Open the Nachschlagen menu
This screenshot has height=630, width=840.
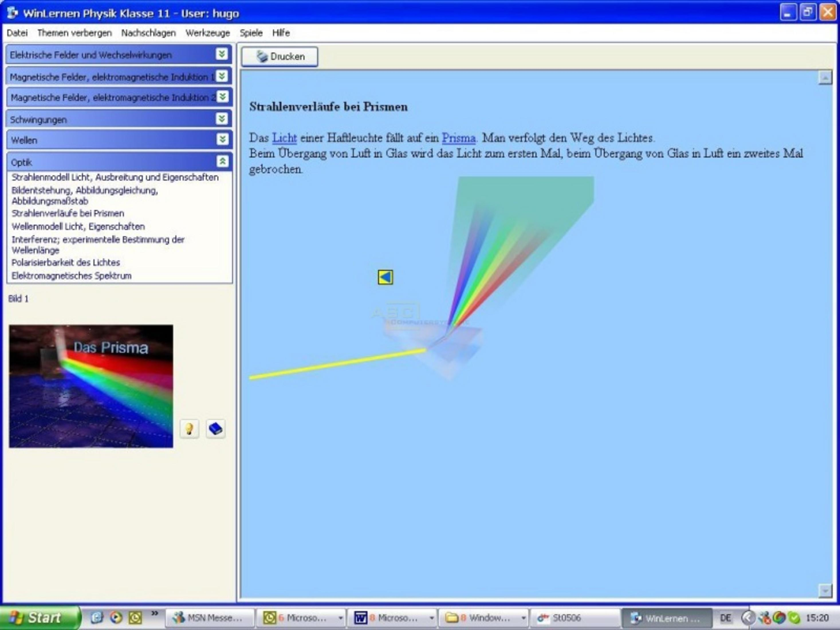tap(148, 33)
